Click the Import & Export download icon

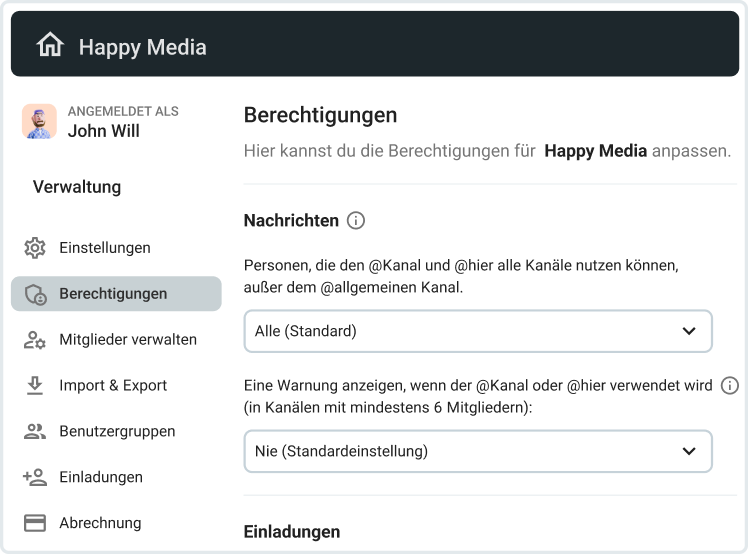(x=35, y=386)
